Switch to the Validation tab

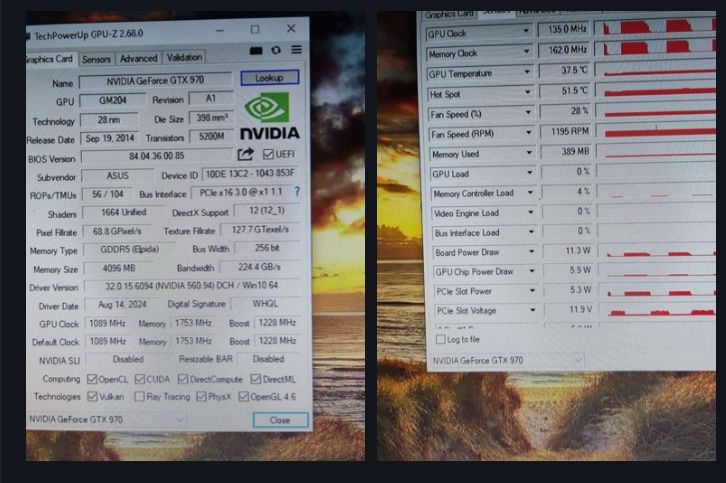pos(184,57)
